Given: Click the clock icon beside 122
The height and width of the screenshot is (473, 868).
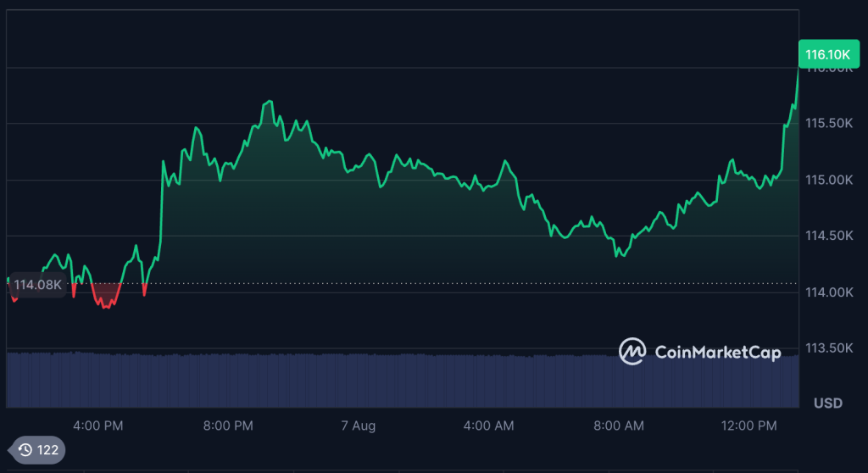Looking at the screenshot, I should [x=25, y=450].
